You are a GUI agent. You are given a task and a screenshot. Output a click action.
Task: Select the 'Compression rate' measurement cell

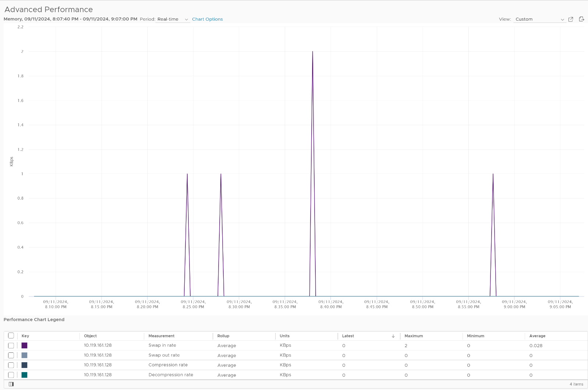pyautogui.click(x=168, y=365)
